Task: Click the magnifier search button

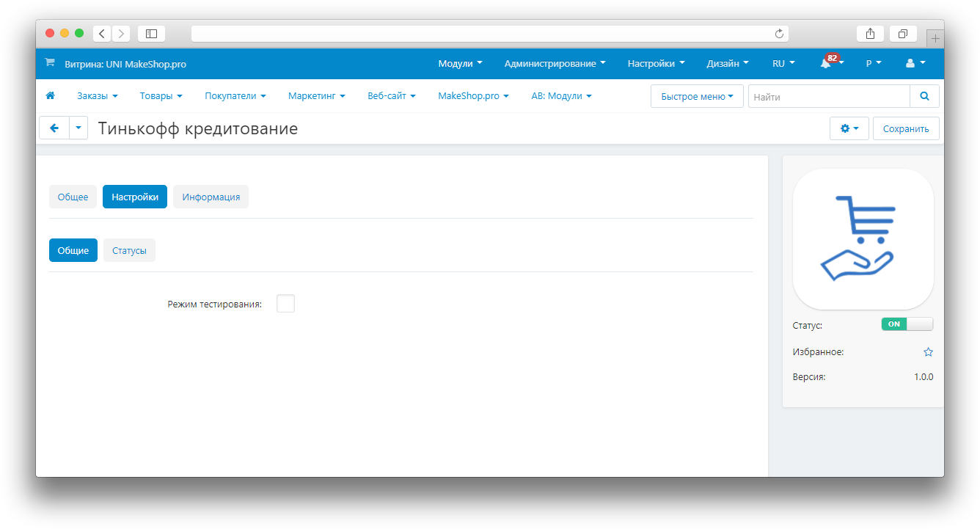Action: [924, 96]
